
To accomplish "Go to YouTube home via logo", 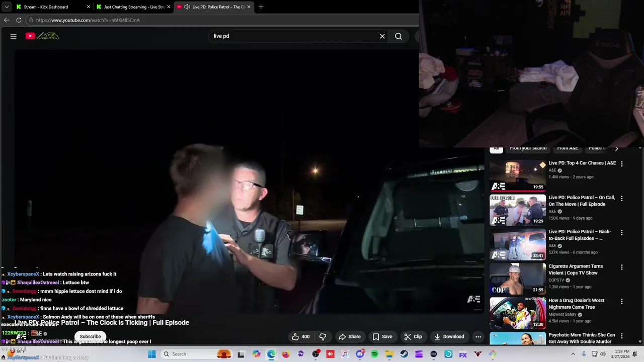I will (42, 36).
